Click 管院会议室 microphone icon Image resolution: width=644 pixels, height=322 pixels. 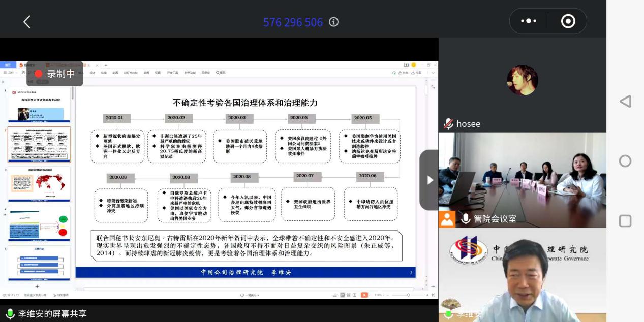[466, 219]
